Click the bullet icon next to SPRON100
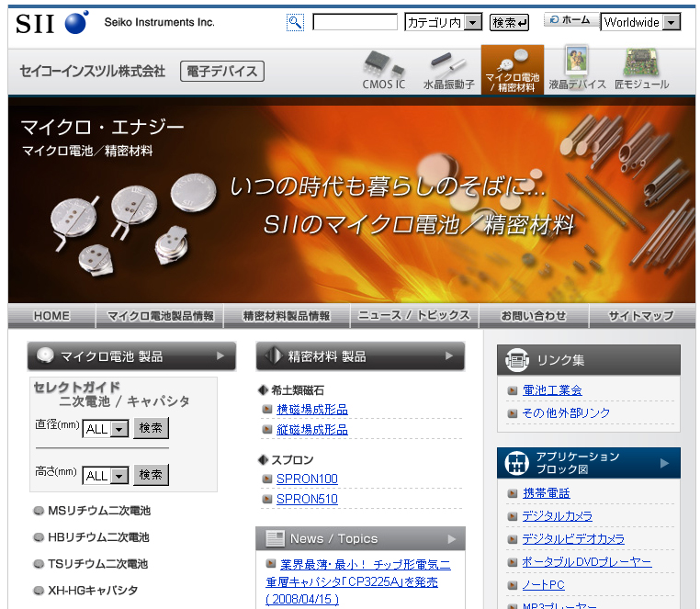Screen dimensions: 700x609 267,479
